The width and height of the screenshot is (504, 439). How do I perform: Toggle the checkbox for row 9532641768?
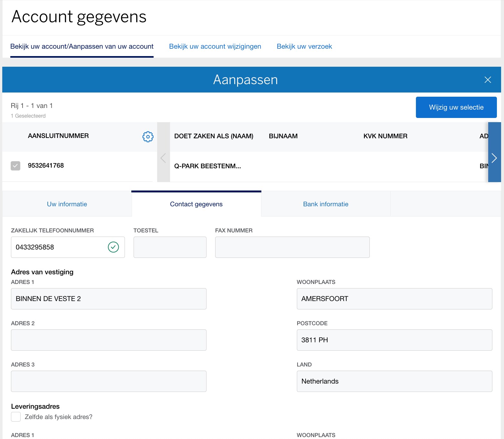15,165
